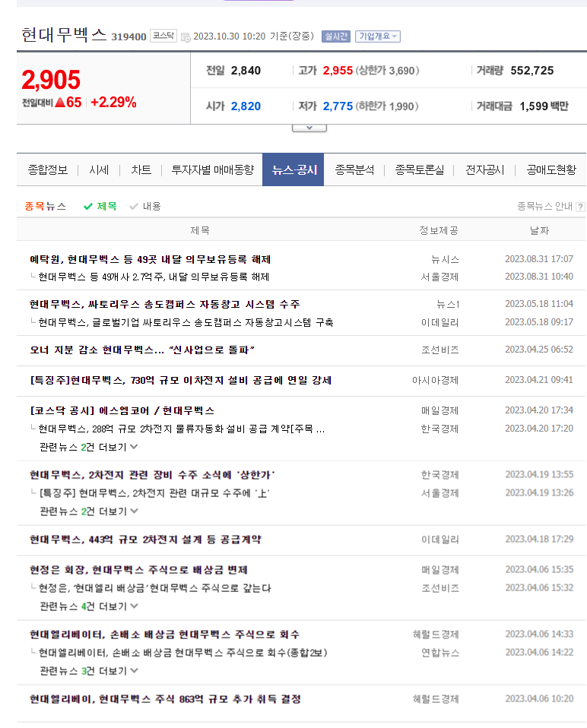Click the 뉴시스 source on first news row
The width and height of the screenshot is (587, 728).
[445, 260]
